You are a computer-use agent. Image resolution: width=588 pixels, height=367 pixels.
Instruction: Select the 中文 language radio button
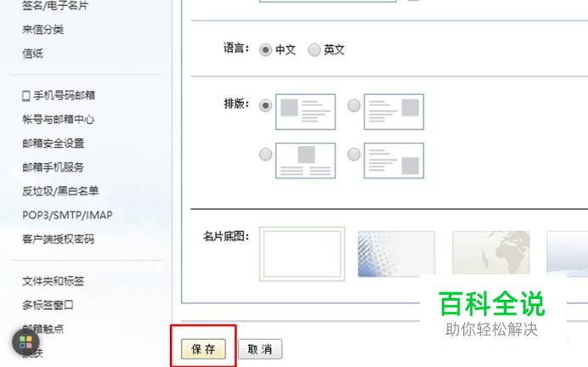[x=265, y=49]
